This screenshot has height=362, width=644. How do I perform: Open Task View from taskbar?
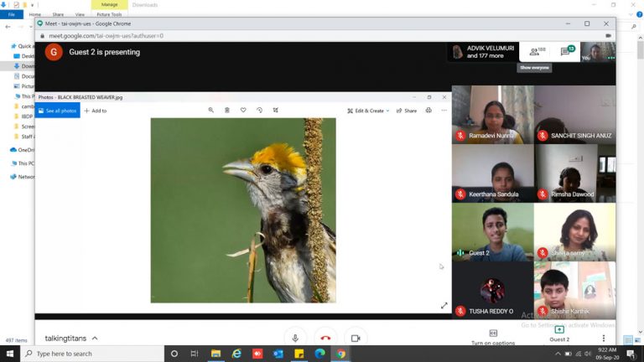pyautogui.click(x=195, y=354)
